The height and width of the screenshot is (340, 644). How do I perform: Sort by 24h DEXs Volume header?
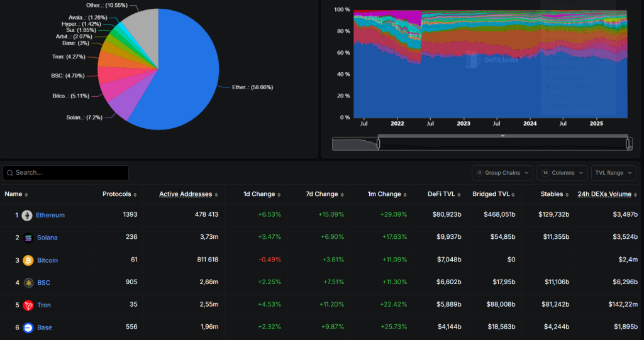coord(607,194)
